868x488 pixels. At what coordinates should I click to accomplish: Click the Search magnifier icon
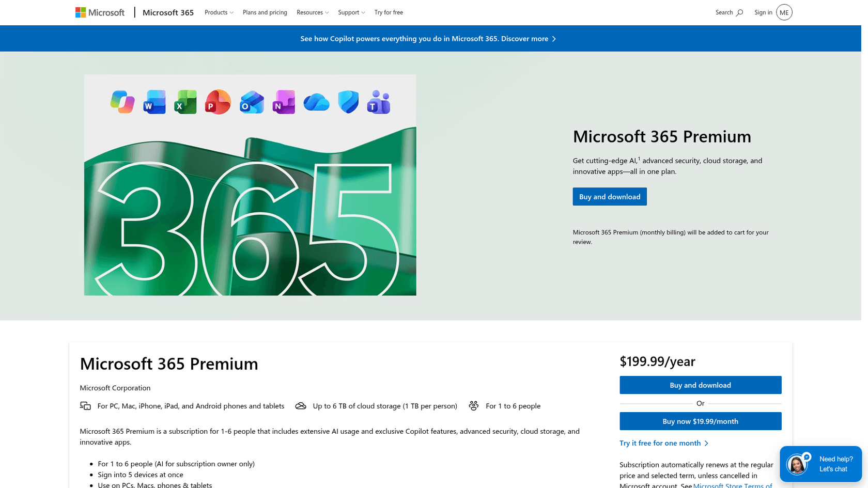[x=739, y=12]
